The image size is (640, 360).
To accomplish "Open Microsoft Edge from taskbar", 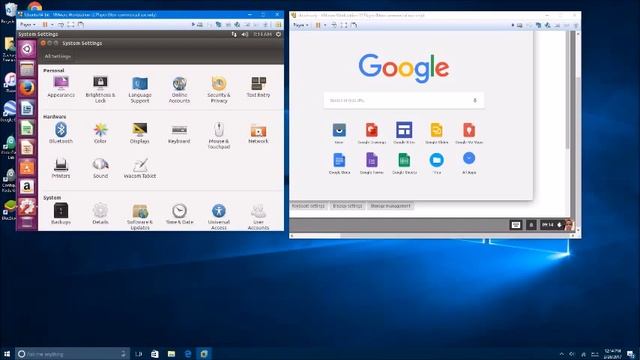I will 188,353.
